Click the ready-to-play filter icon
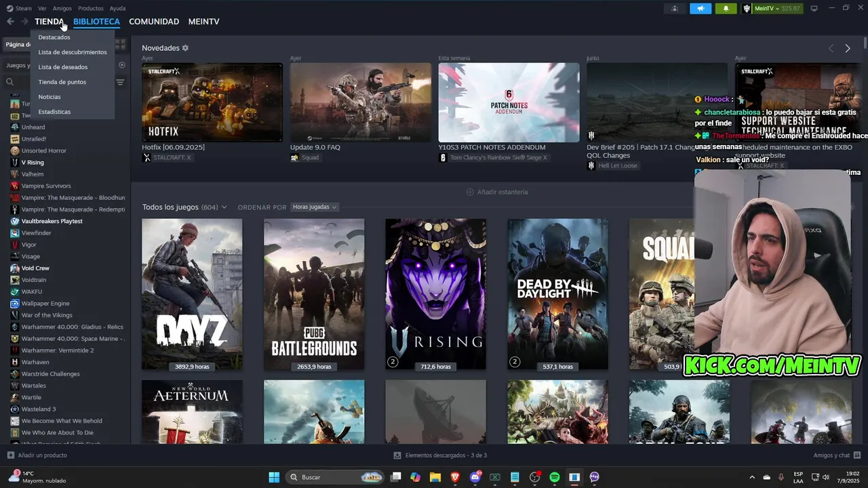 point(122,65)
